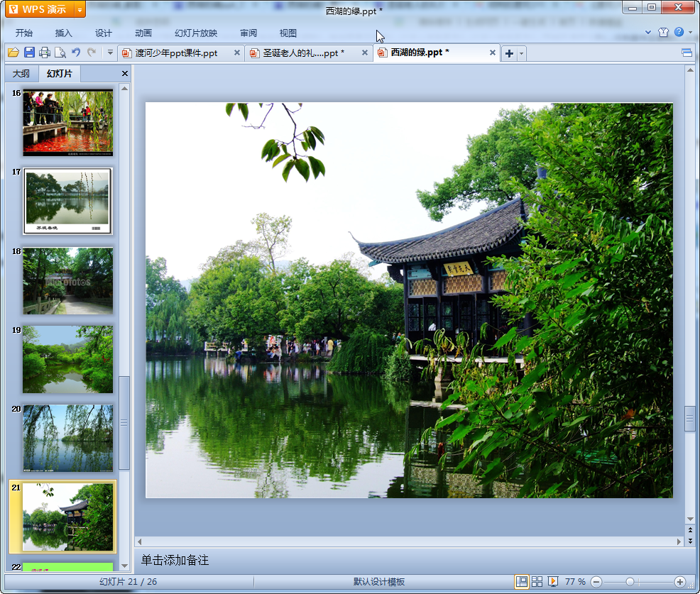The height and width of the screenshot is (594, 700).
Task: Open the 动画 menu tab
Action: [143, 33]
